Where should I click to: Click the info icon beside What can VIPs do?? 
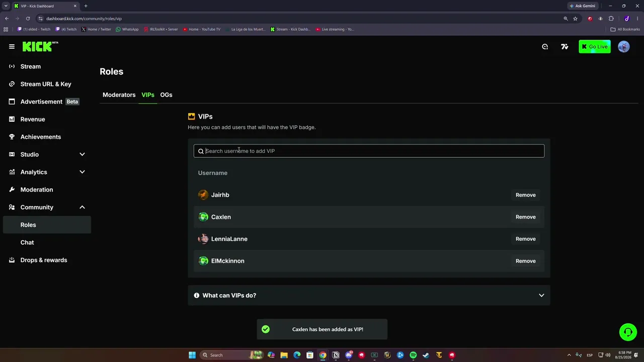pos(197,295)
